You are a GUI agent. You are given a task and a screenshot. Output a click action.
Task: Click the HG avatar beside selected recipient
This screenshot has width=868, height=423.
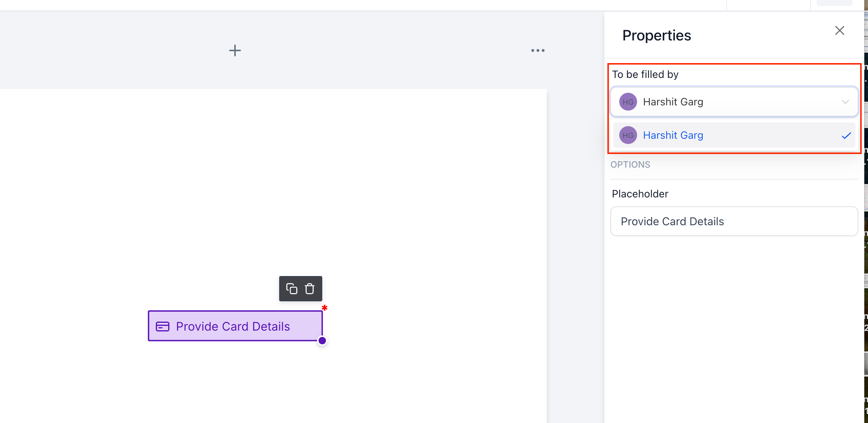pos(628,102)
